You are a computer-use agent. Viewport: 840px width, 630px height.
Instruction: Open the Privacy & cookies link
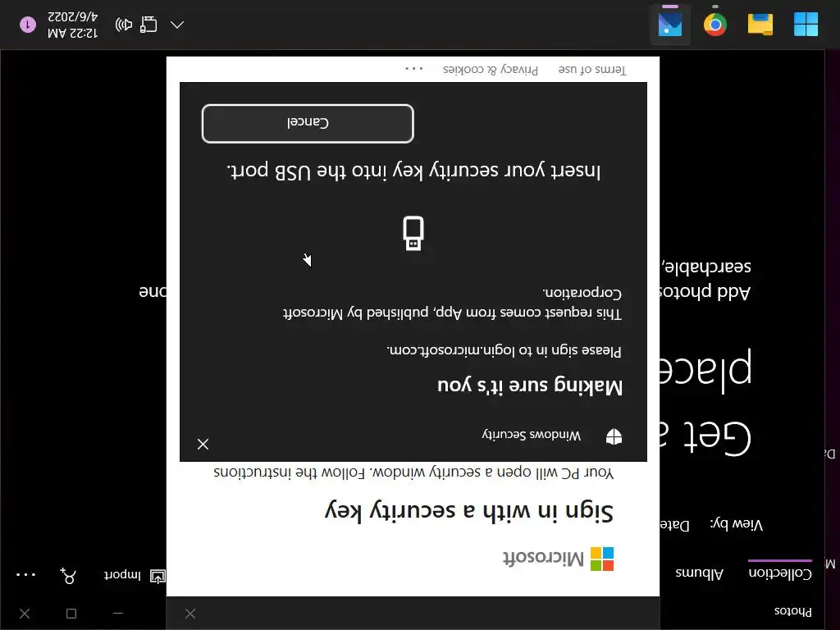tap(491, 69)
